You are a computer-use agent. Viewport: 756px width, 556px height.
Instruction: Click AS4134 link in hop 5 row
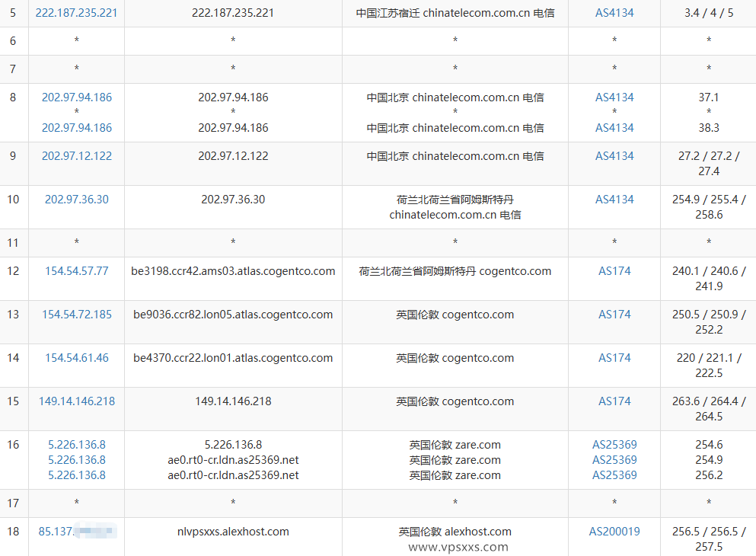[614, 13]
